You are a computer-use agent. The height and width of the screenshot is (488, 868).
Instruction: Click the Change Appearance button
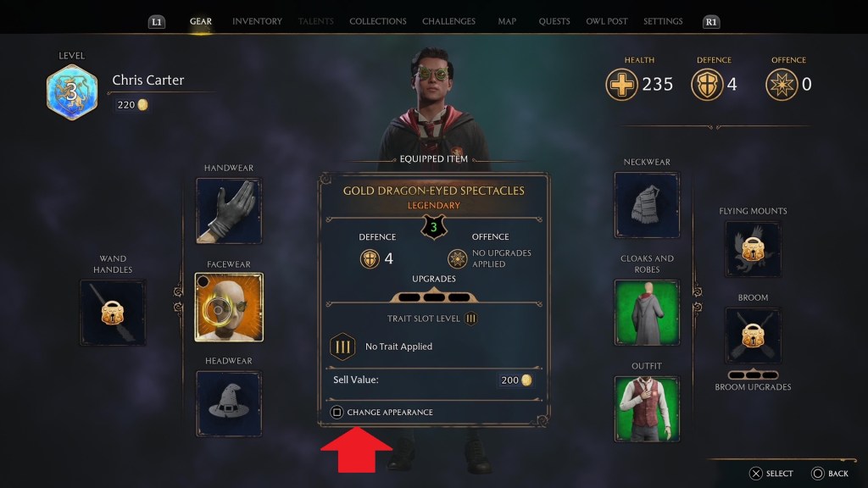(x=382, y=413)
